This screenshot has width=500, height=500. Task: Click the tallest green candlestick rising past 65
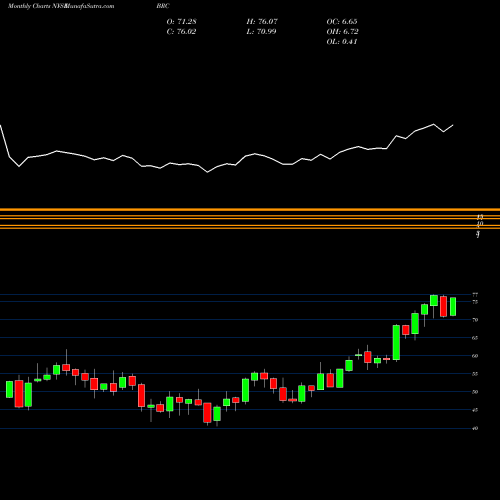[x=396, y=343]
